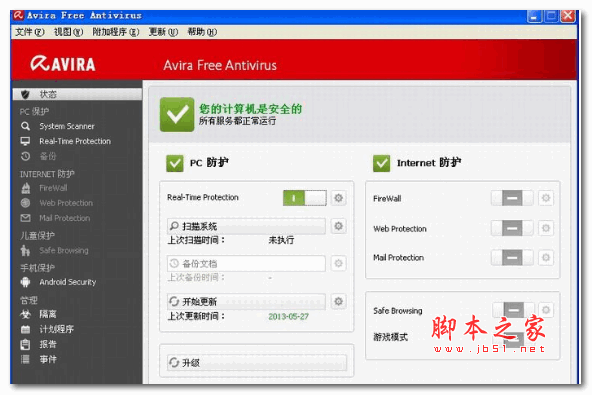Click the 未执行 last scan value
This screenshot has width=592, height=395.
coord(281,240)
